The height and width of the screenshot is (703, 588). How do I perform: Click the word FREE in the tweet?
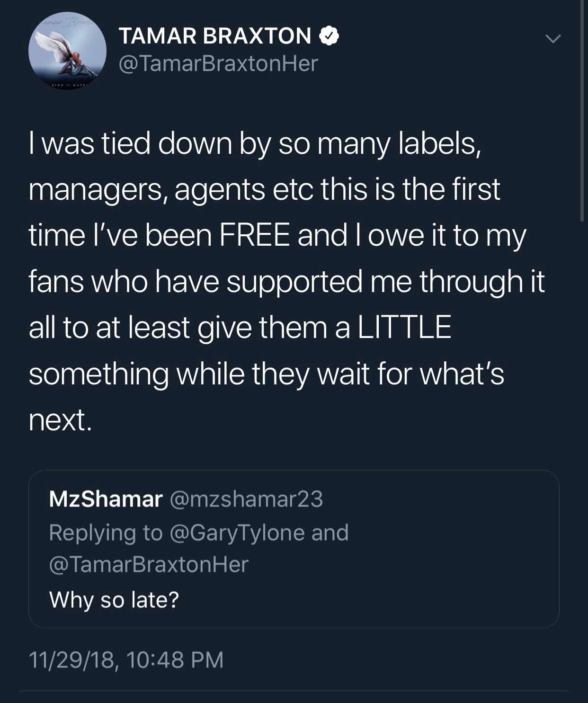pos(254,236)
